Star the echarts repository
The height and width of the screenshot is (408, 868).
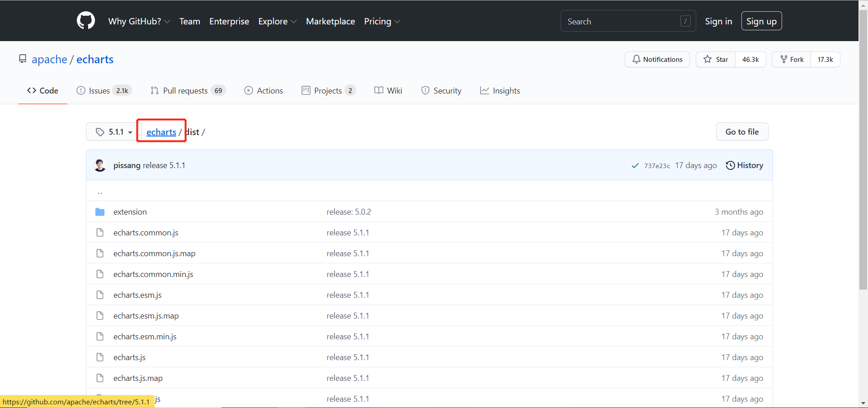coord(715,59)
